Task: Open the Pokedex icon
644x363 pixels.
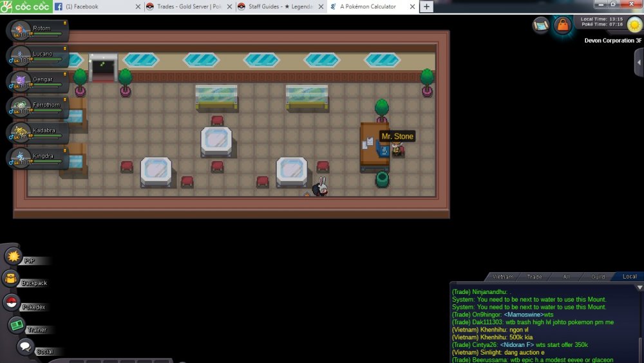Action: (12, 302)
